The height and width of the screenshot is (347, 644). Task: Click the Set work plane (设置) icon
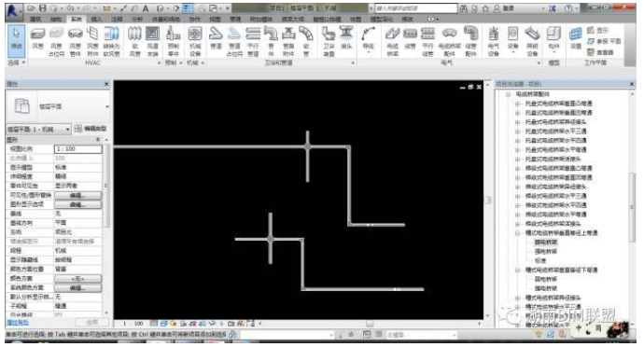(x=576, y=38)
